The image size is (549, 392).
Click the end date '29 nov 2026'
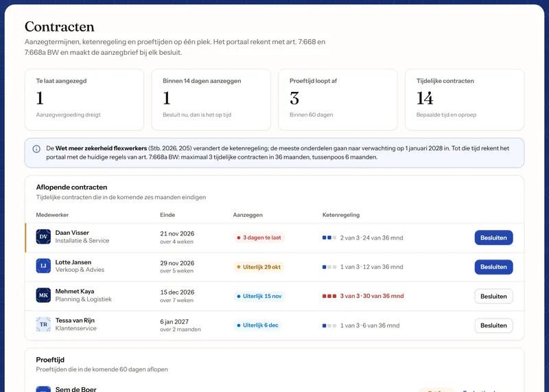click(x=177, y=263)
